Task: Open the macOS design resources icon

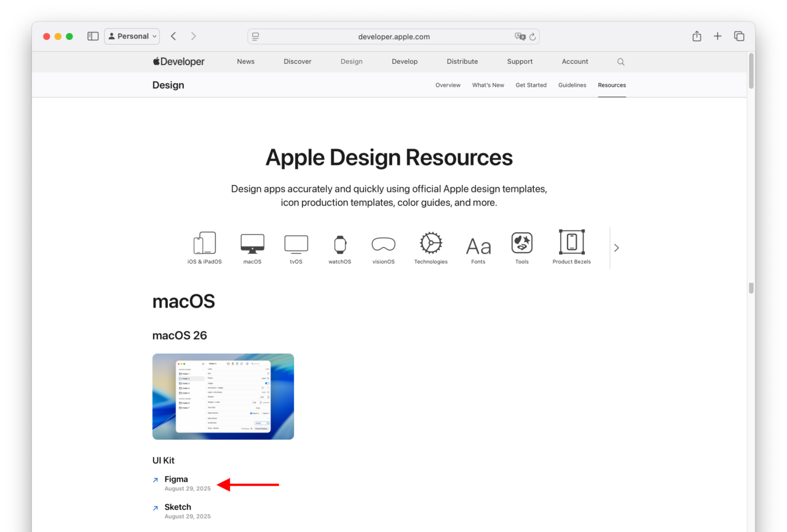Action: (x=252, y=243)
